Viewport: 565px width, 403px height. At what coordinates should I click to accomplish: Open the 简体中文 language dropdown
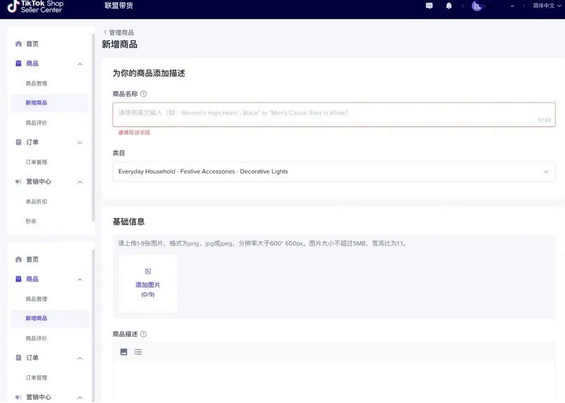point(547,6)
